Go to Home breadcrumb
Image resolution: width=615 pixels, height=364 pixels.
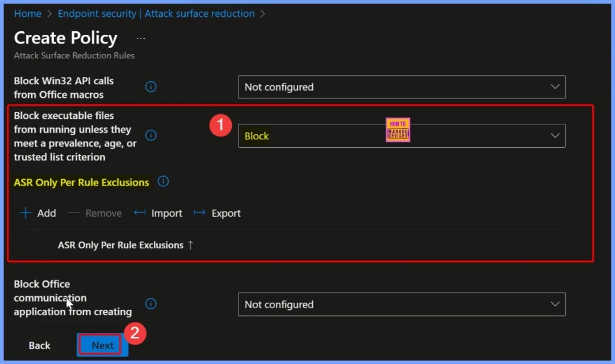click(x=28, y=13)
